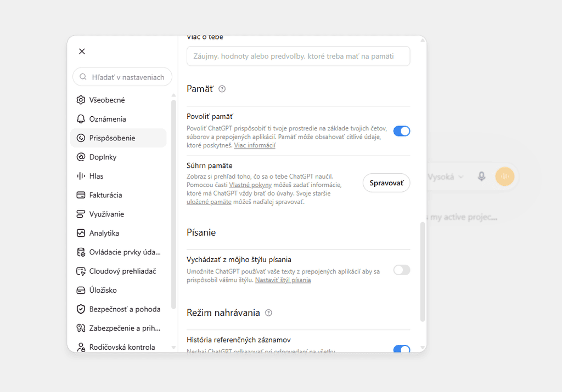The width and height of the screenshot is (562, 392).
Task: Click the help icon next to Pamäť
Action: (222, 89)
